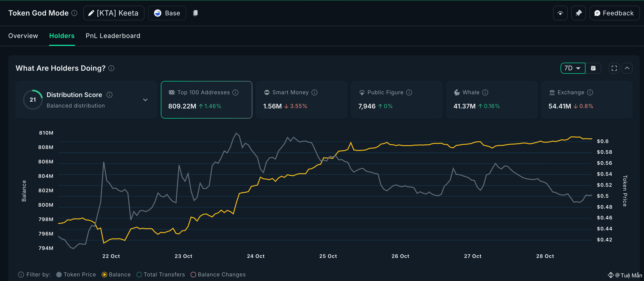
Task: Expand the Distribution Score chevron
Action: (145, 100)
